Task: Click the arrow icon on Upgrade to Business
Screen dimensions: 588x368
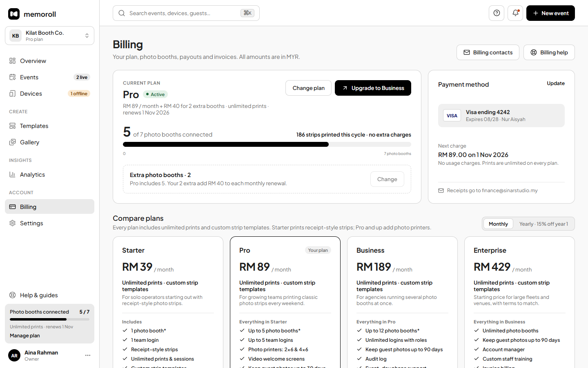Action: click(x=345, y=88)
